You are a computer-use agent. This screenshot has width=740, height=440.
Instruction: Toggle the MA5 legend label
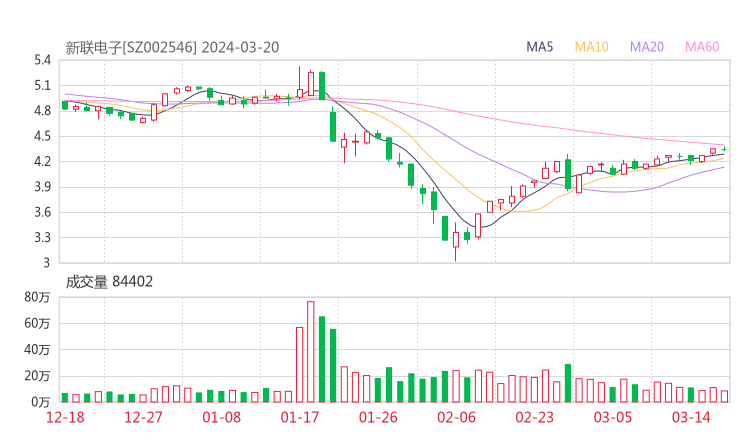click(539, 47)
